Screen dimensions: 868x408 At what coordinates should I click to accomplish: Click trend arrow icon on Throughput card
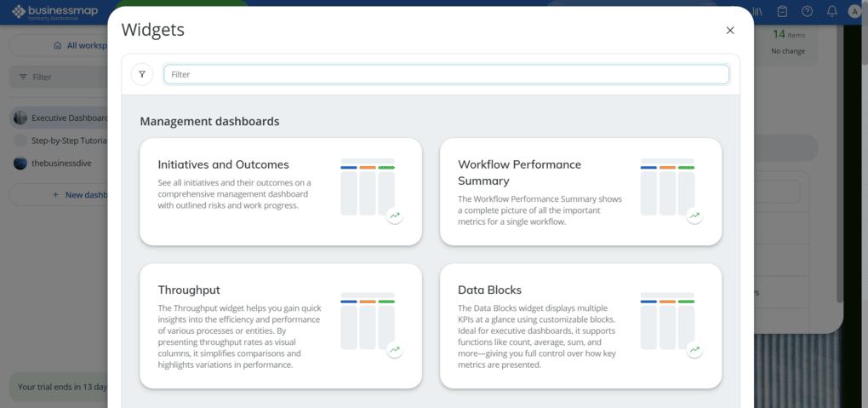(395, 349)
